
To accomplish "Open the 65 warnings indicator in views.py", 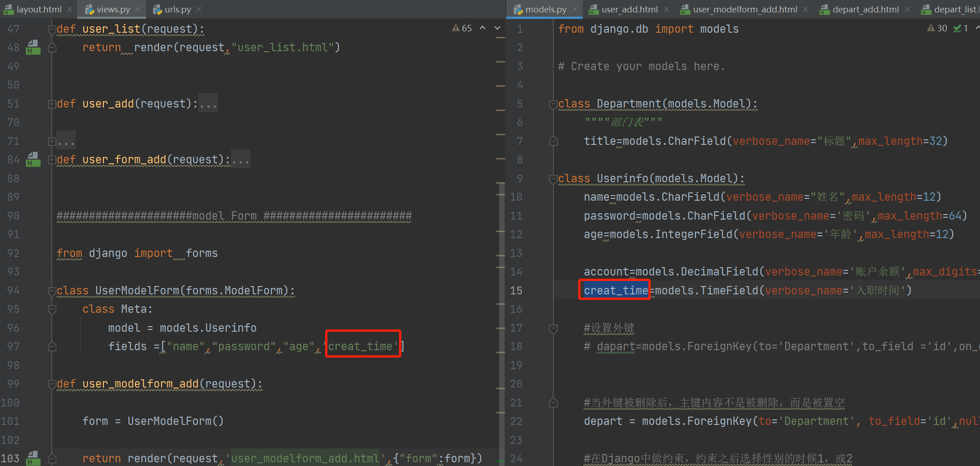I will pyautogui.click(x=462, y=28).
